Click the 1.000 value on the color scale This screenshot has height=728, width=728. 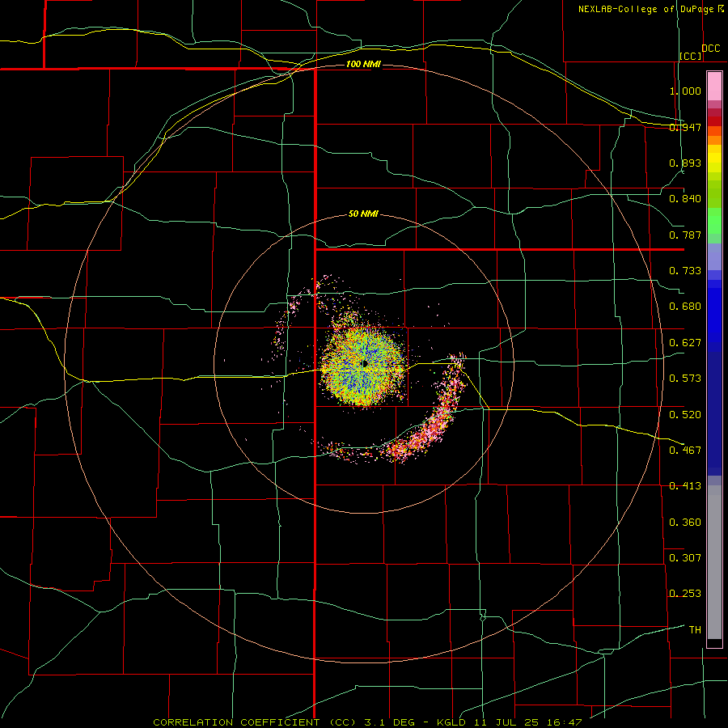[x=685, y=91]
